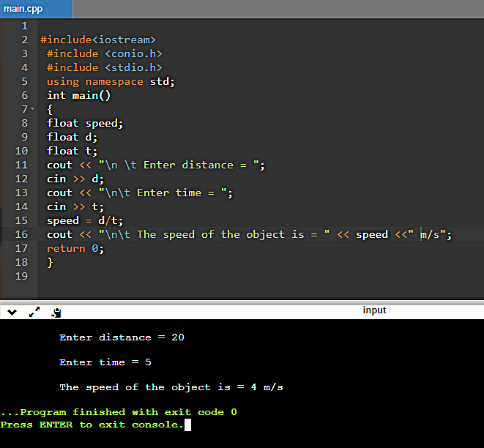Click the 'return 0;' line
This screenshot has width=484, height=448.
pyautogui.click(x=75, y=248)
